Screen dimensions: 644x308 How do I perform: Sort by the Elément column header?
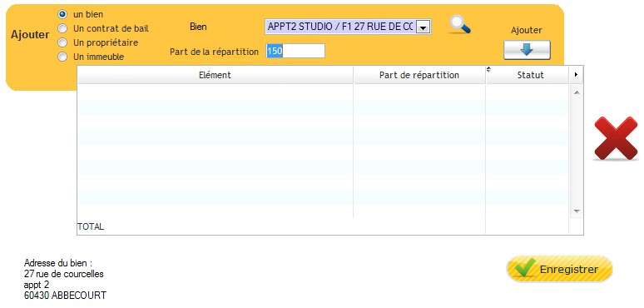(x=215, y=75)
